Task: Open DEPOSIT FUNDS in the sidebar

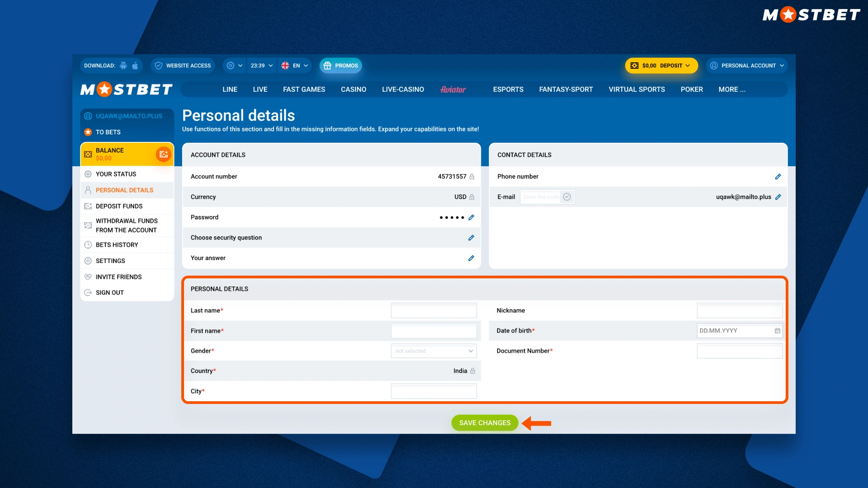Action: click(127, 206)
